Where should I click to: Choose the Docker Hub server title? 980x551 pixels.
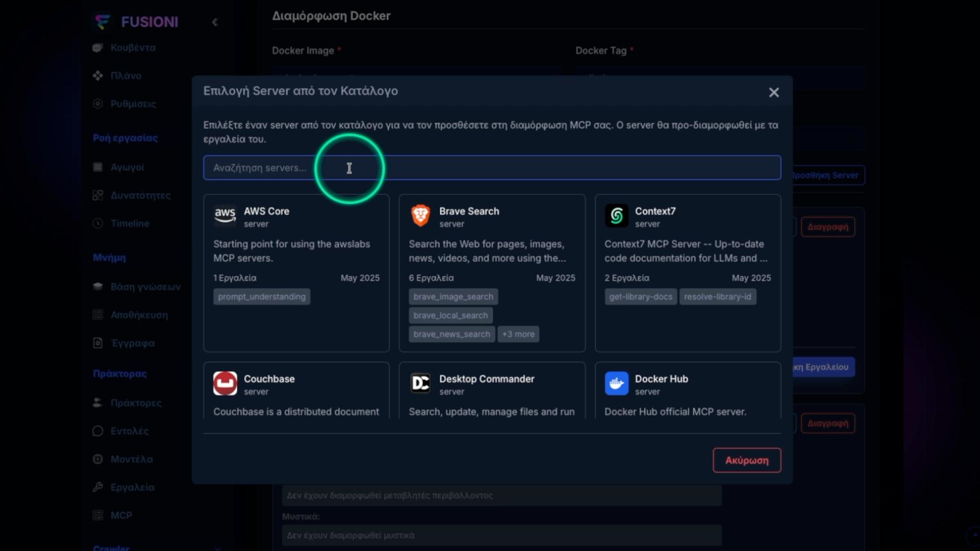(661, 379)
